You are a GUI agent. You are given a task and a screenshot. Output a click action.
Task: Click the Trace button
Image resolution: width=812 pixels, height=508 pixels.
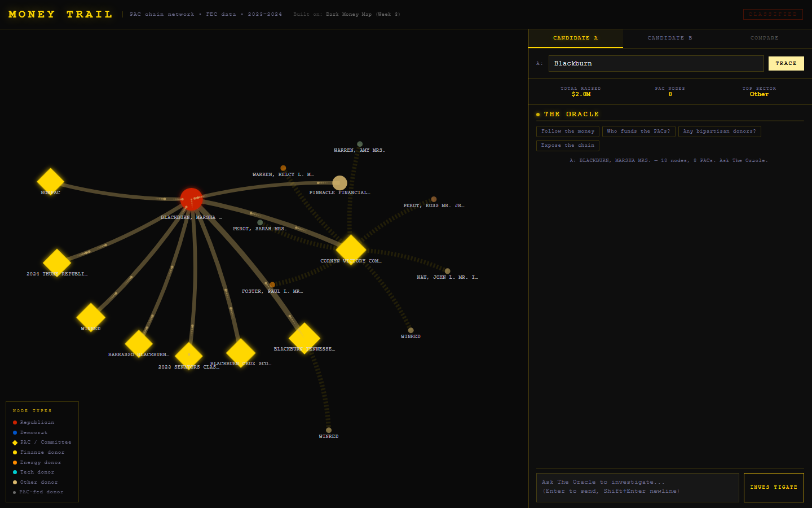(786, 63)
